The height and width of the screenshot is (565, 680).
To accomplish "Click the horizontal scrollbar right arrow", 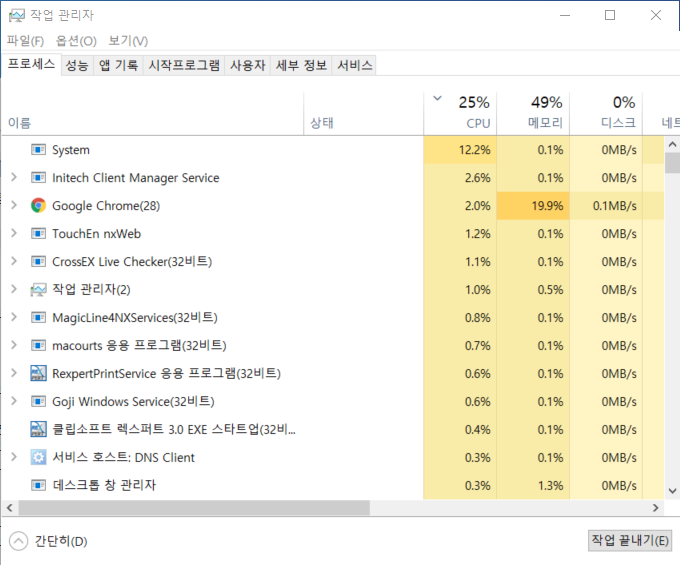I will (x=655, y=508).
